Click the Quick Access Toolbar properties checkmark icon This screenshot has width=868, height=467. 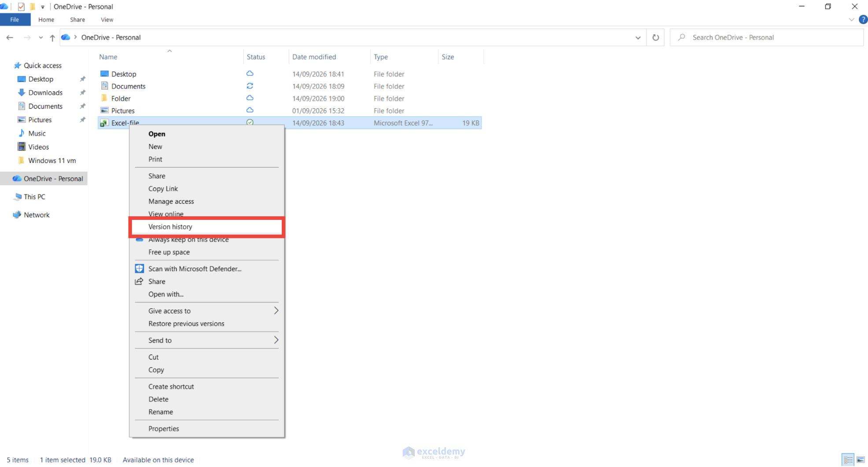click(x=21, y=7)
